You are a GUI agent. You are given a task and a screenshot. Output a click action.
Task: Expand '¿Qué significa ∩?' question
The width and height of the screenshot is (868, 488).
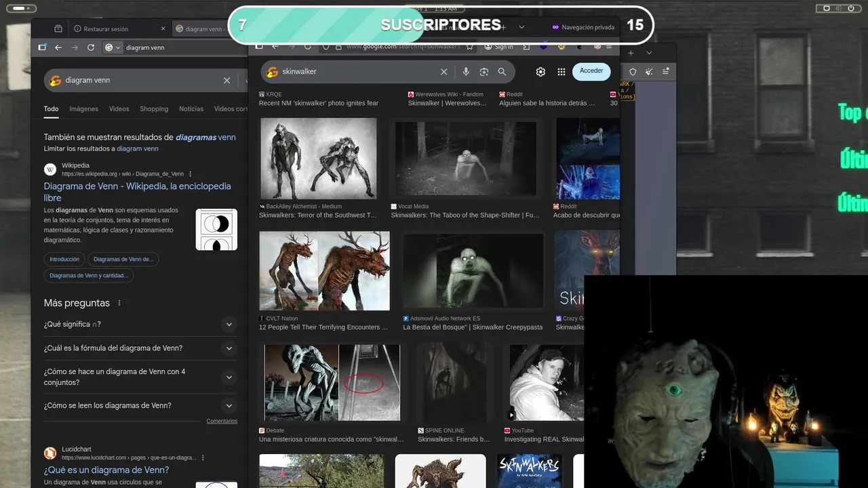click(140, 325)
